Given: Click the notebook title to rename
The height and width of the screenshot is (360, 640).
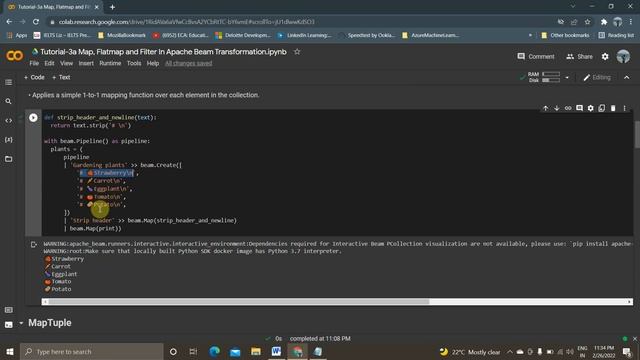Looking at the screenshot, I should 163,52.
